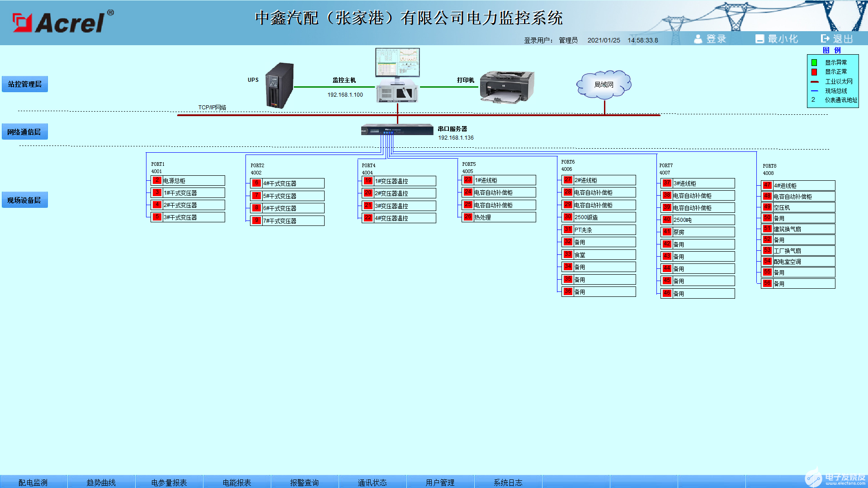Viewport: 868px width, 488px height.
Task: Click the monitoring host computer icon
Action: pos(397,75)
